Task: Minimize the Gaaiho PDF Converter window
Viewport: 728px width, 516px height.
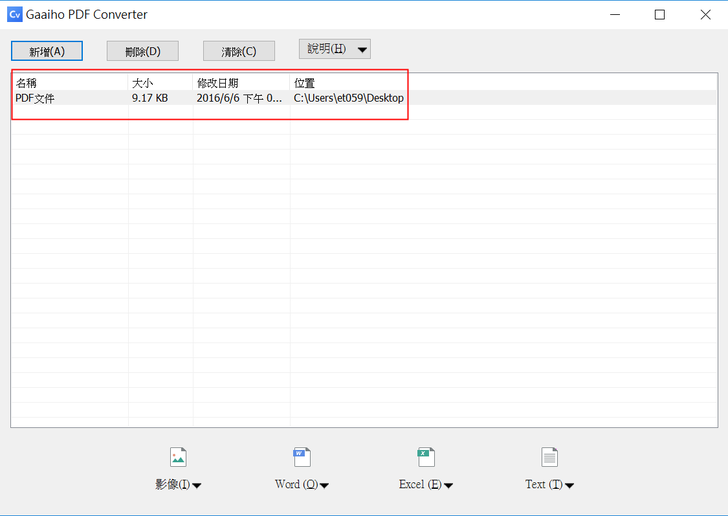Action: pyautogui.click(x=615, y=14)
